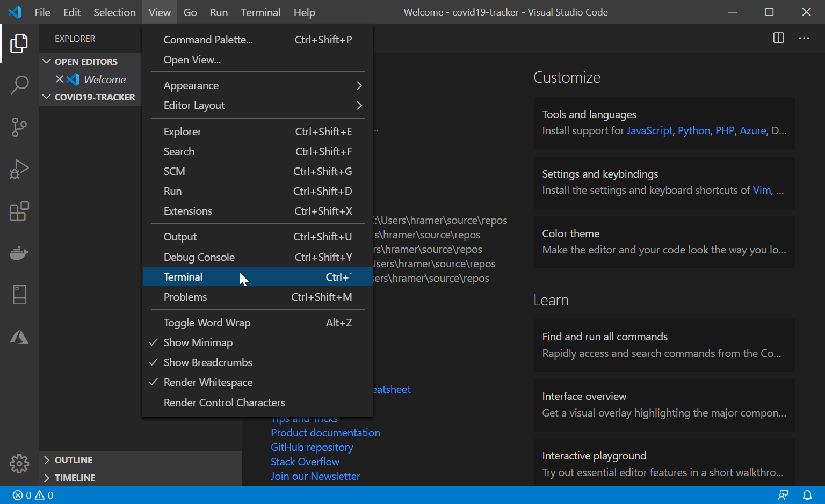The image size is (825, 504).
Task: Choose Open View... menu entry
Action: pos(258,60)
